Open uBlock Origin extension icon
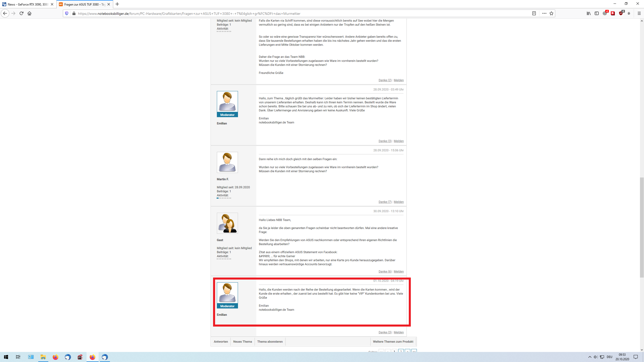644x362 pixels. (621, 13)
